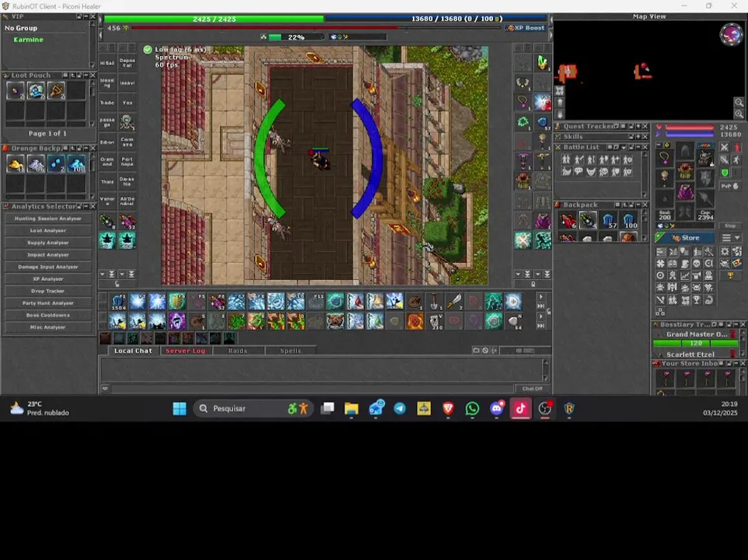Toggle the Chat Off button
This screenshot has width=748, height=560.
click(x=533, y=389)
